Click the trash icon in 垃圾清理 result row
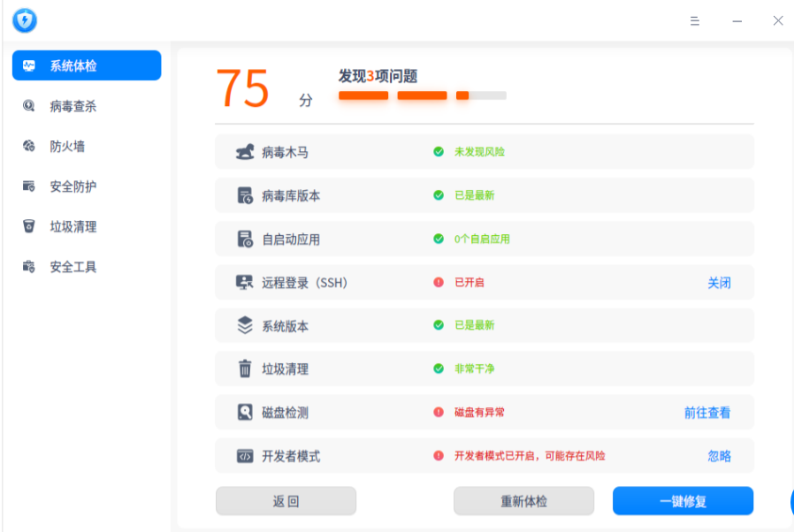 245,369
